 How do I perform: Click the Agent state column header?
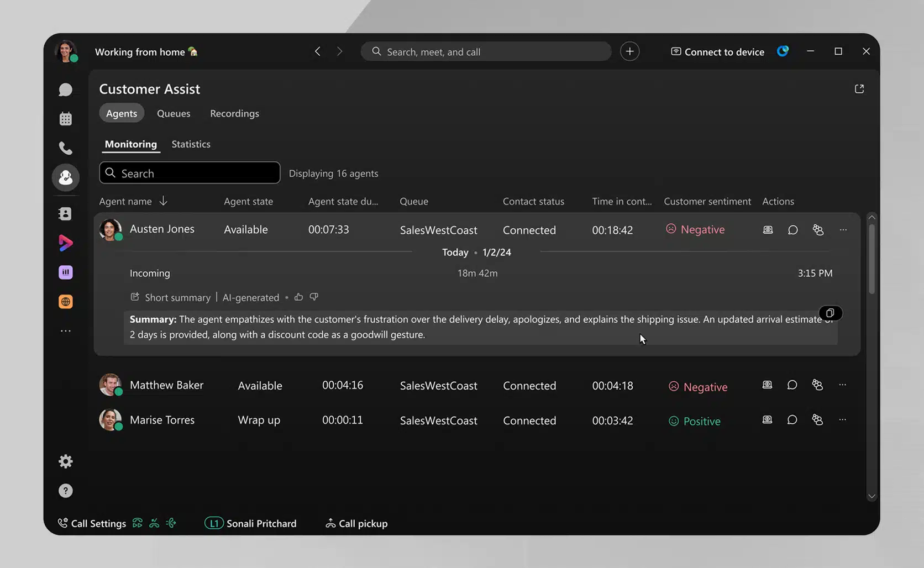click(248, 202)
